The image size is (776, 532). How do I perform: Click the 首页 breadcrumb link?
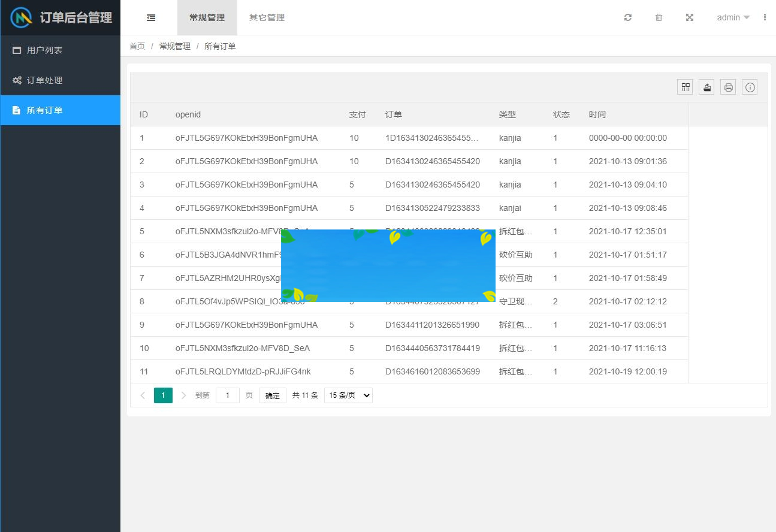(137, 46)
